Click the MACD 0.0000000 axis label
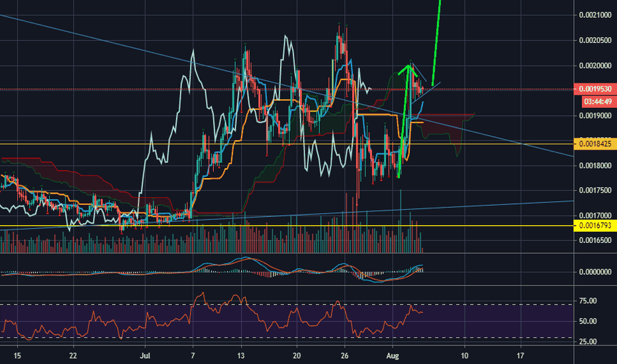 (595, 272)
